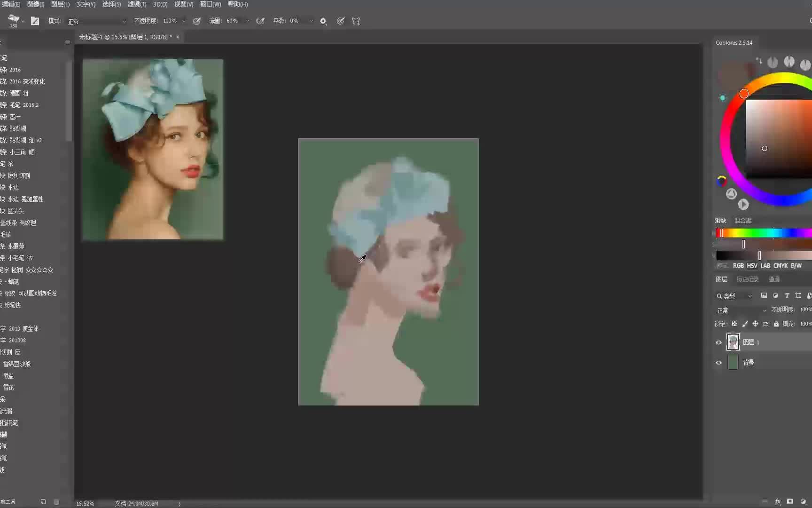Open smoothing options gear icon
Screen dimensions: 812x508
point(323,21)
